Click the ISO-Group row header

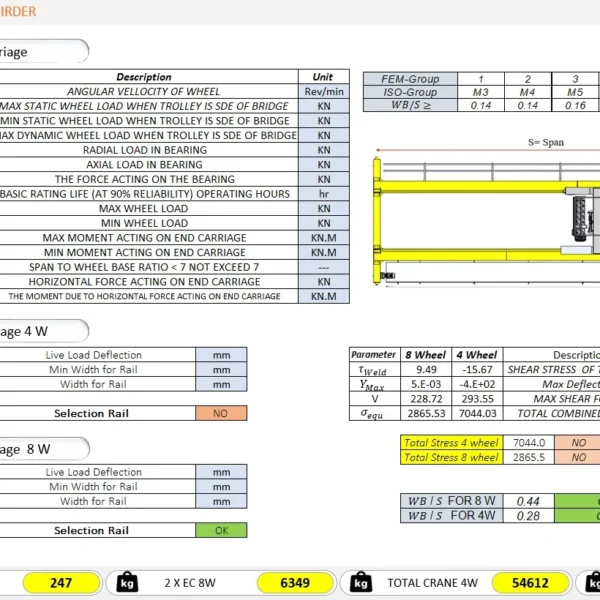click(x=410, y=92)
